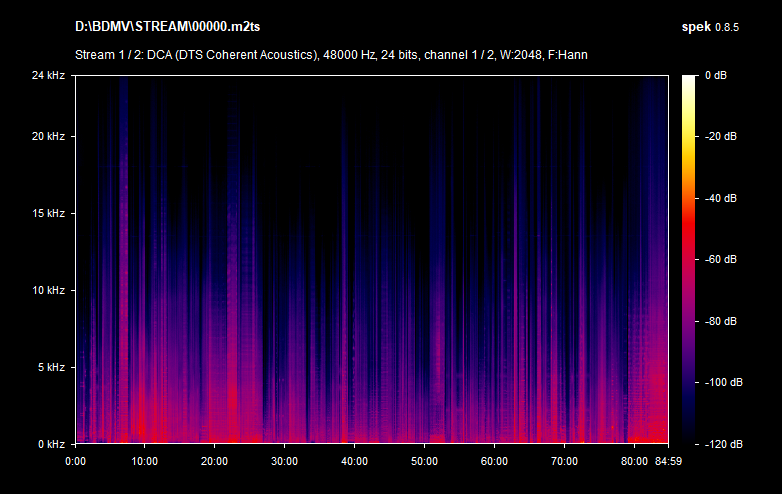Click the center of the spectrogram plot
Viewport: 782px width, 494px height.
[371, 259]
